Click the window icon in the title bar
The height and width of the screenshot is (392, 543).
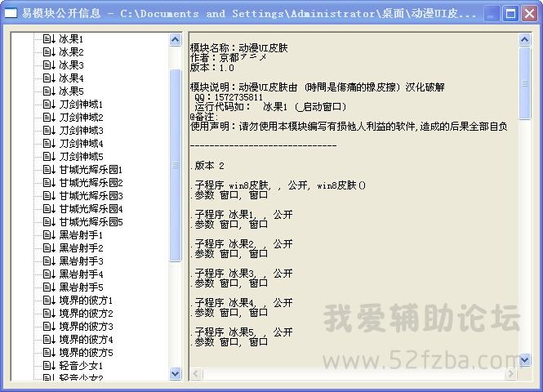click(x=11, y=13)
